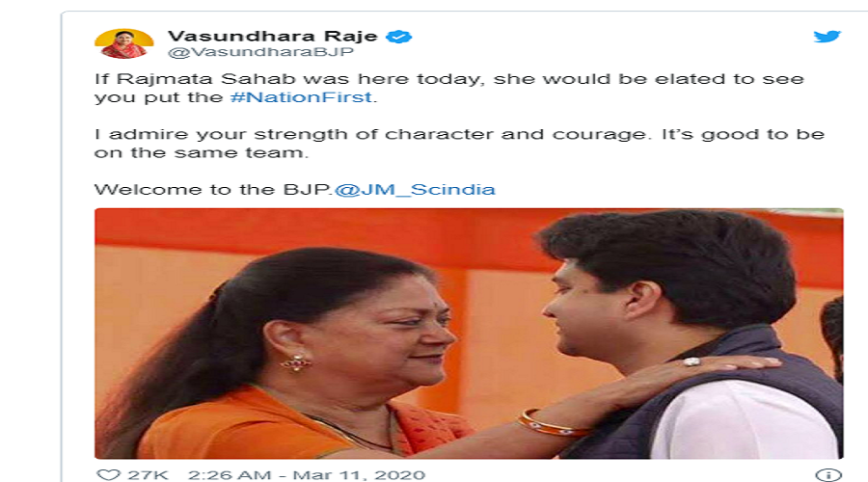Click the white sleeve in the photo
Image resolution: width=868 pixels, height=482 pixels.
pos(745,420)
